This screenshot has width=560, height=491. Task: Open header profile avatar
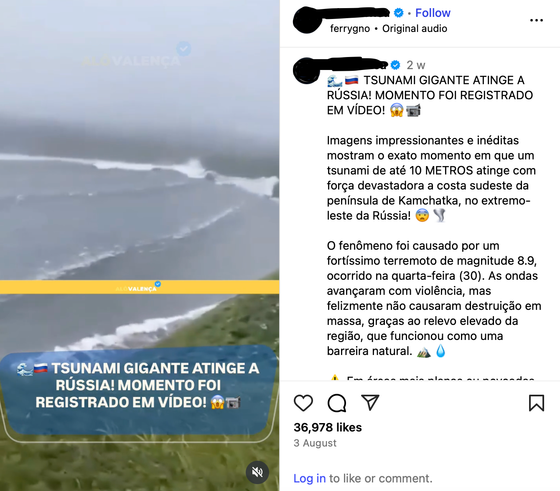click(x=308, y=20)
